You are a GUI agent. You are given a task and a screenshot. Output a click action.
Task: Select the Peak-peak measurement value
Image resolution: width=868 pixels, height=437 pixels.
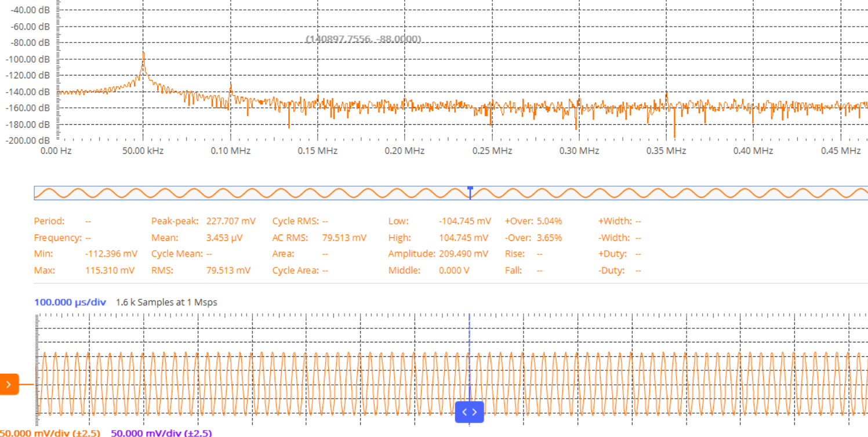(231, 221)
